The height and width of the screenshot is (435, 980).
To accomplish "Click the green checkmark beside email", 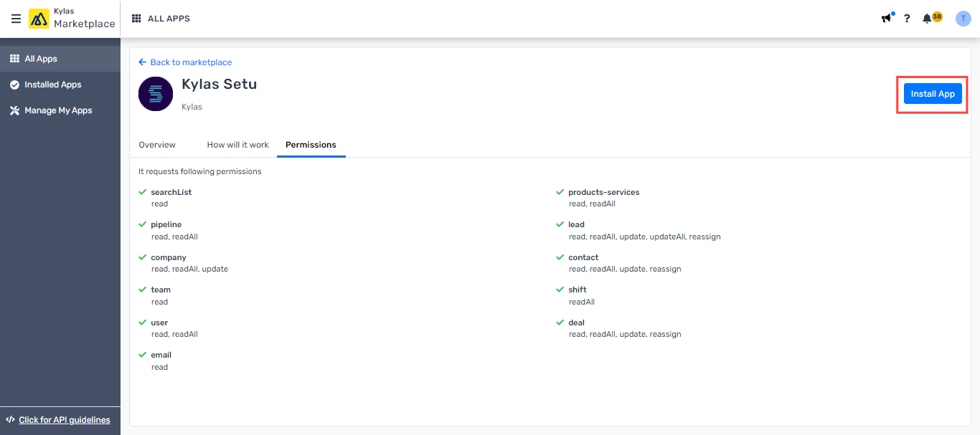I will point(143,355).
